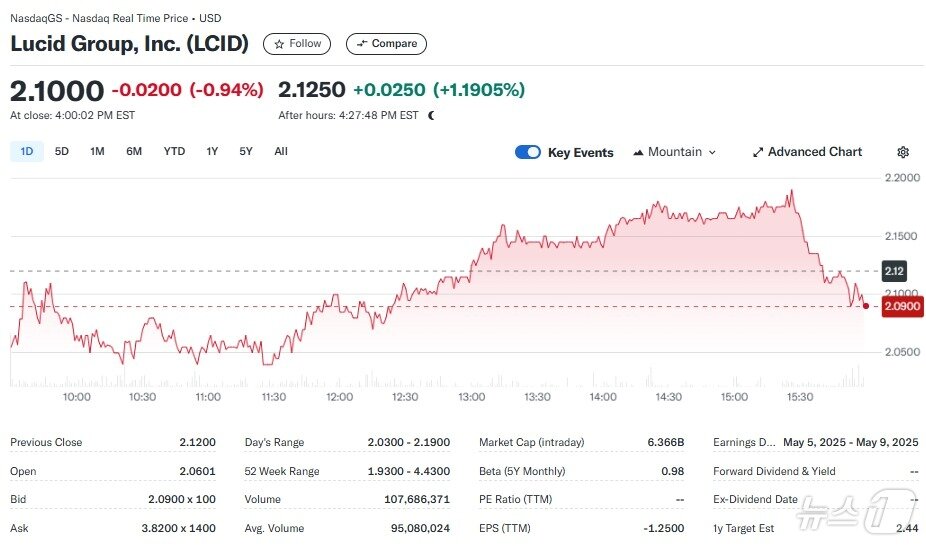Toggle the Key Events switch
The height and width of the screenshot is (546, 926).
point(528,152)
